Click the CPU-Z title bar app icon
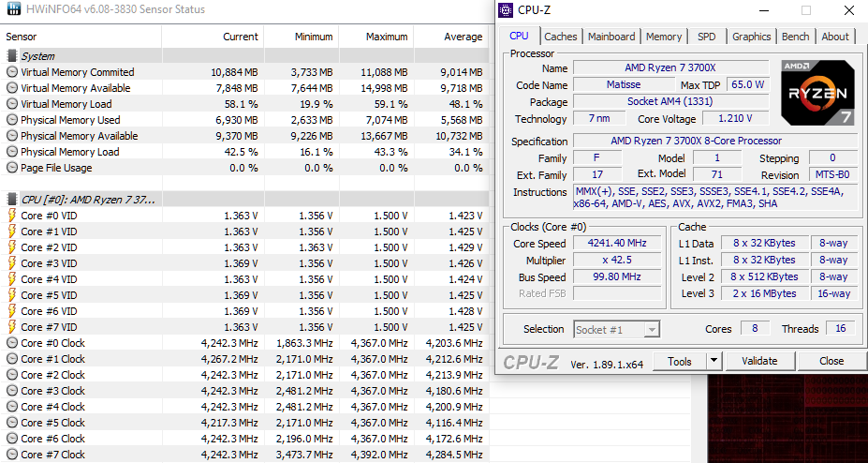868x463 pixels. 506,10
